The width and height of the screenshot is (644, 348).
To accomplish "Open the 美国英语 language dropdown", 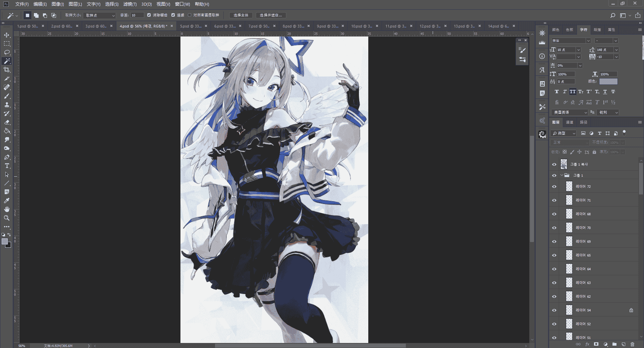I will [x=570, y=112].
